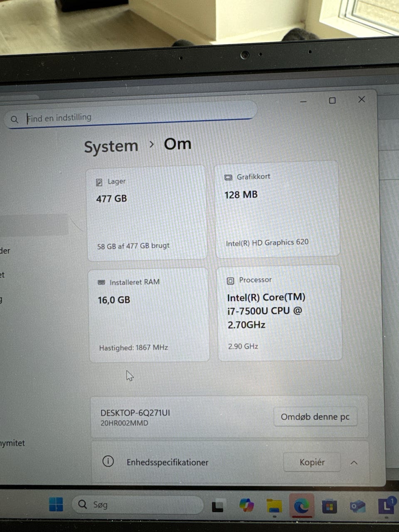This screenshot has height=532, width=399.
Task: Click the search magnifier in the settings box
Action: pyautogui.click(x=15, y=120)
